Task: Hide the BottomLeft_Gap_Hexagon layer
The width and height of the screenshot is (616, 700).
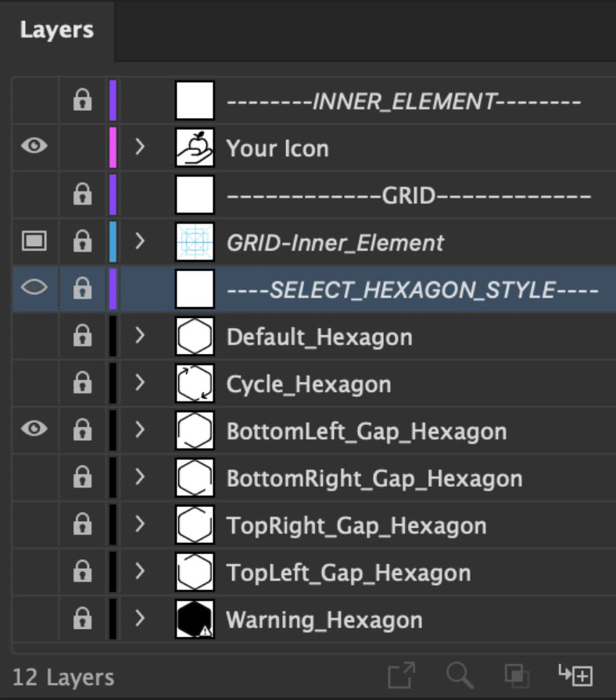Action: click(x=34, y=429)
